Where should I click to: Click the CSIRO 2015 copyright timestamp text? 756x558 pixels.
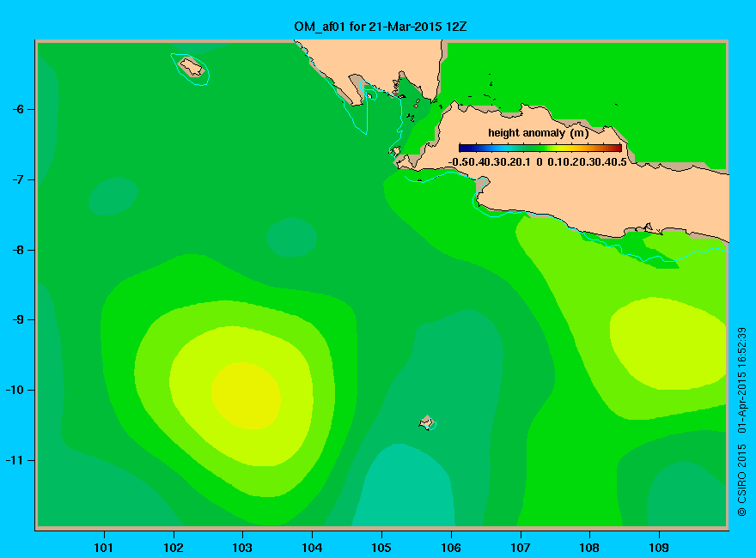742,422
